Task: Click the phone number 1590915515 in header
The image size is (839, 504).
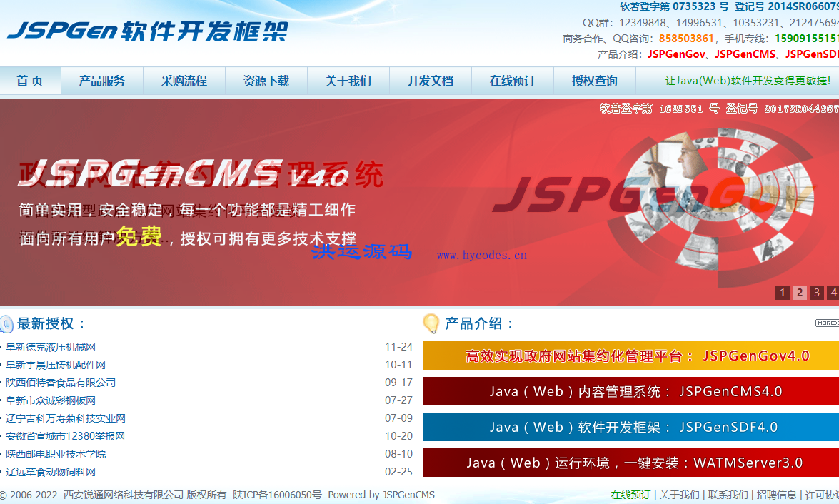Action: pos(806,39)
